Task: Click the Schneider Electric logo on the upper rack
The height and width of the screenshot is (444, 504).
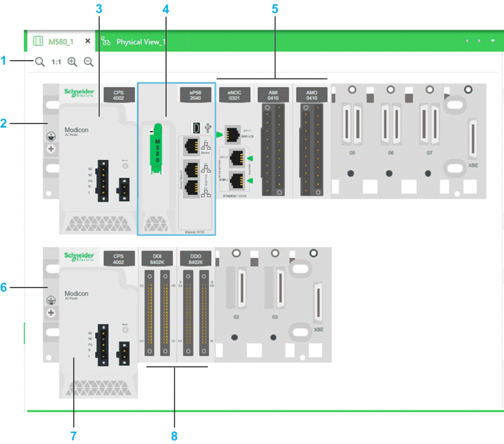Action: point(79,92)
